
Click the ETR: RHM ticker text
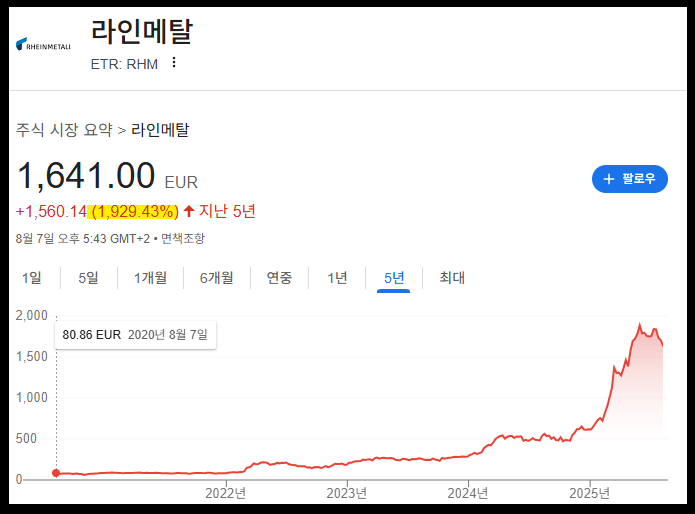[124, 64]
